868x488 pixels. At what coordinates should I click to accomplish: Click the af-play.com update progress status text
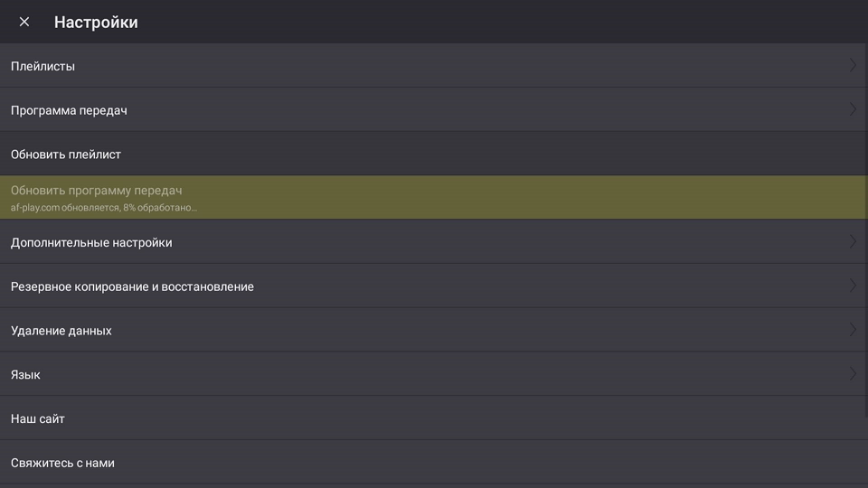104,208
